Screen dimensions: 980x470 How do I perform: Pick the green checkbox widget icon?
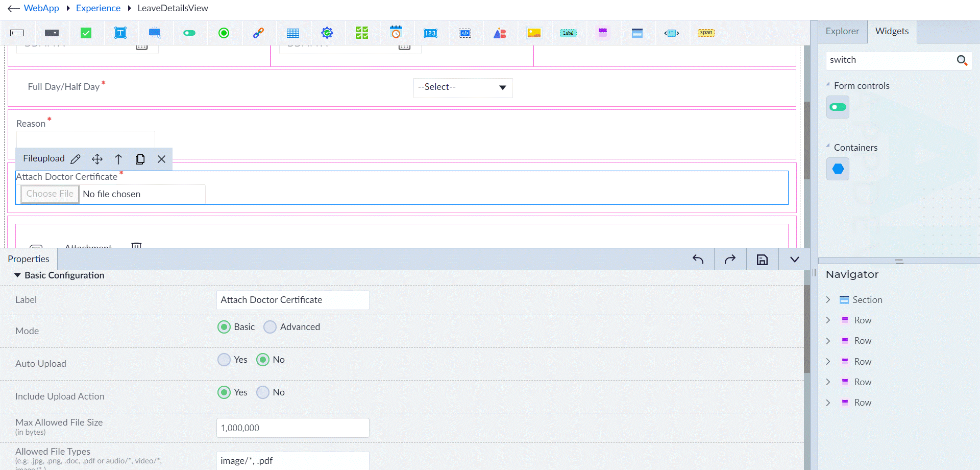(x=86, y=33)
